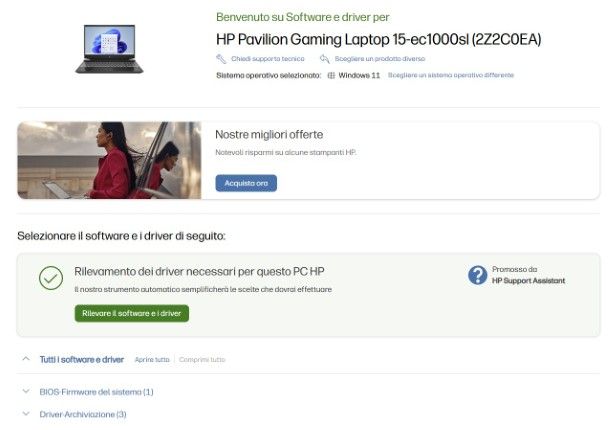Click the Comprimi tutto link
The image size is (610, 430).
point(202,360)
